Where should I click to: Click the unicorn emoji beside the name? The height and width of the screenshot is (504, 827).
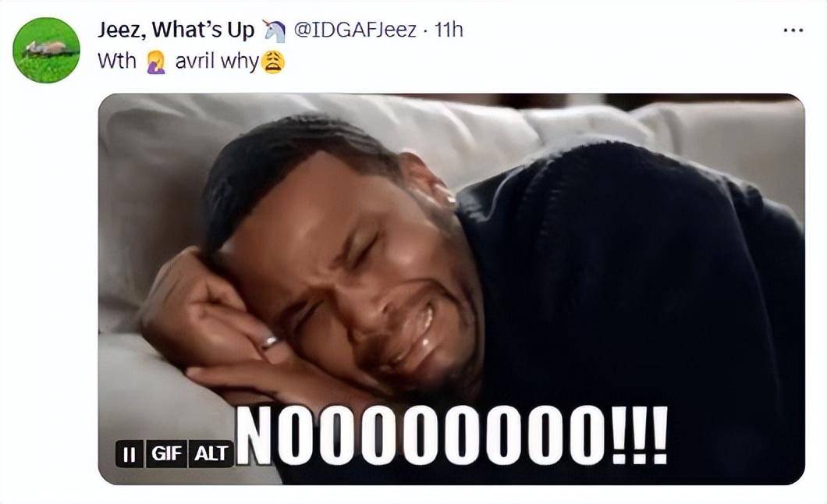pyautogui.click(x=275, y=31)
